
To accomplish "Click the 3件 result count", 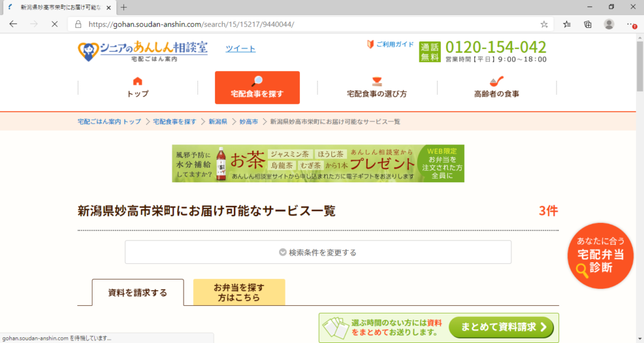I will [x=548, y=211].
